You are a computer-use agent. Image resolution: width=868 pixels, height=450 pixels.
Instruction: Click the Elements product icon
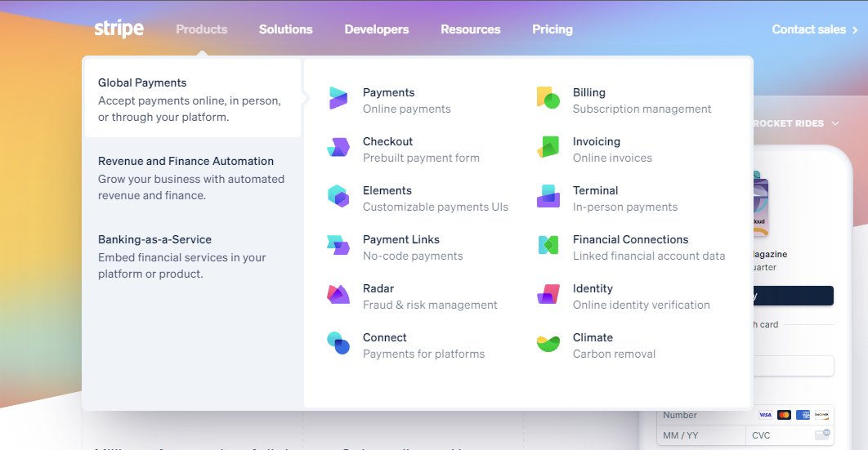click(x=338, y=196)
